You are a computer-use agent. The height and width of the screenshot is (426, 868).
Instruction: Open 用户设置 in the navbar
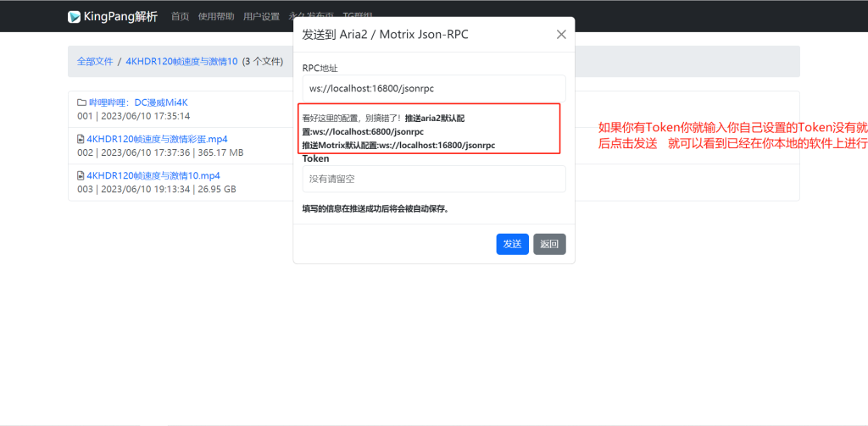pyautogui.click(x=261, y=17)
